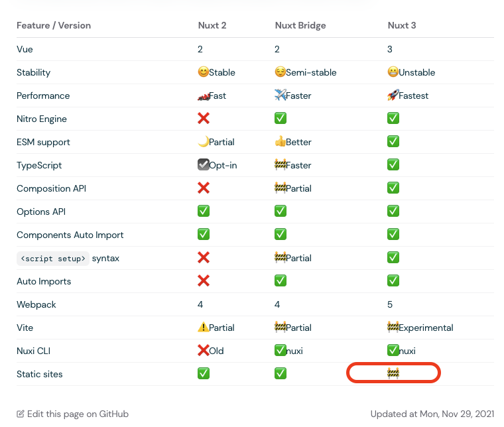Click Nuxt Bridge green check for Auto Imports
The width and height of the screenshot is (504, 427).
281,281
